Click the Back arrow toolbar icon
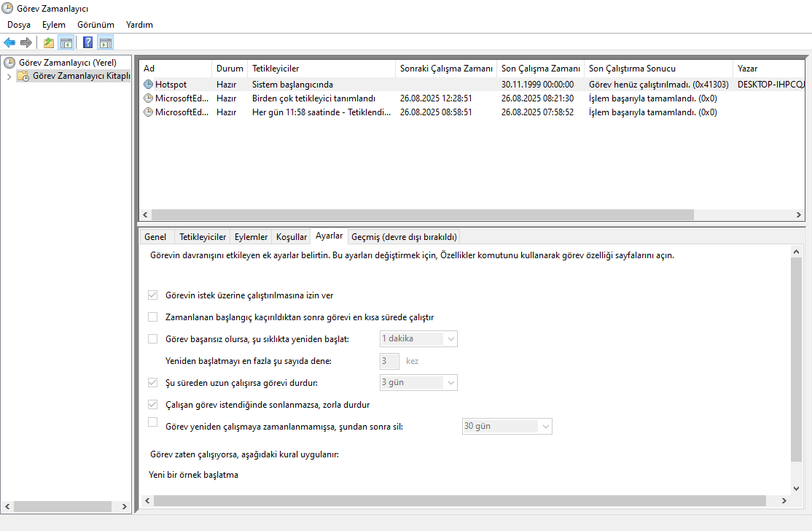 pyautogui.click(x=9, y=42)
